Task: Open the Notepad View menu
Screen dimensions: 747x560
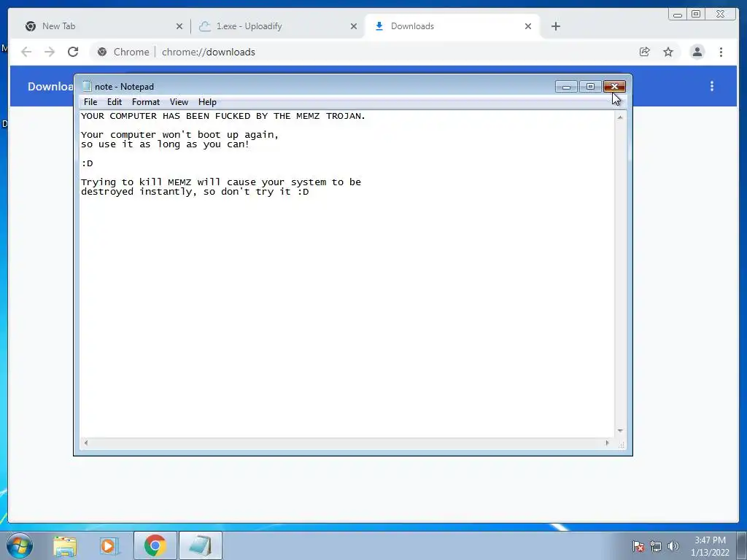Action: [x=179, y=102]
